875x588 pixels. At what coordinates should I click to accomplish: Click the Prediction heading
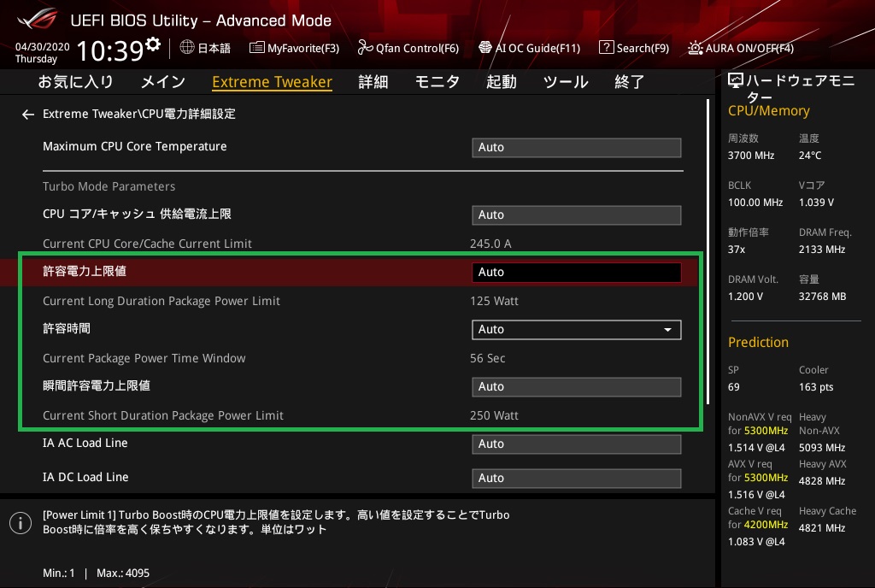click(x=759, y=343)
